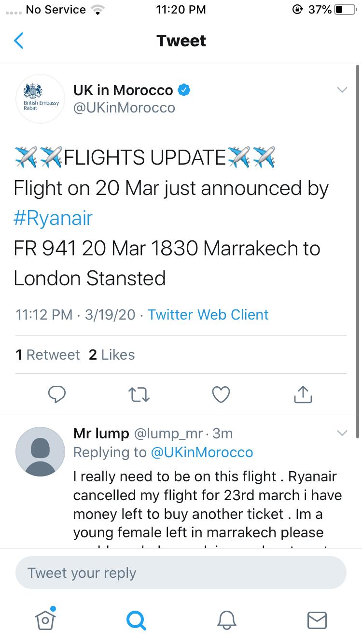Image resolution: width=362 pixels, height=644 pixels.
Task: Open the Home tab in bottom bar
Action: coord(45,619)
